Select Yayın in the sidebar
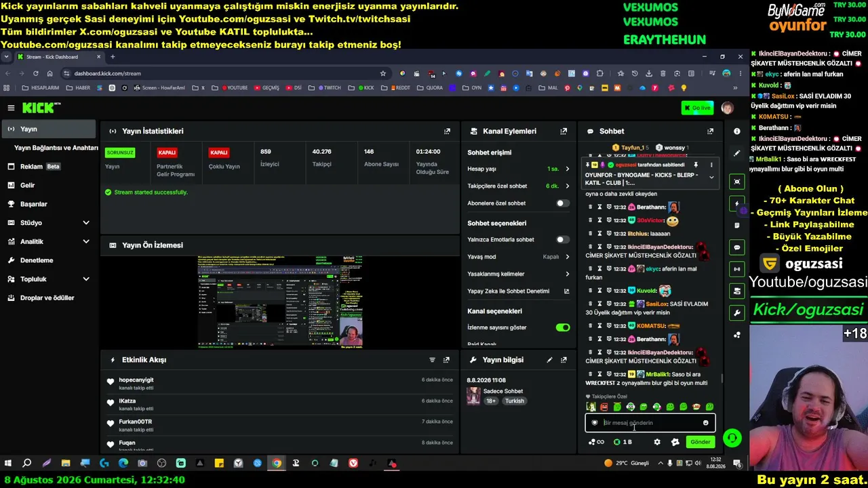 pyautogui.click(x=49, y=129)
